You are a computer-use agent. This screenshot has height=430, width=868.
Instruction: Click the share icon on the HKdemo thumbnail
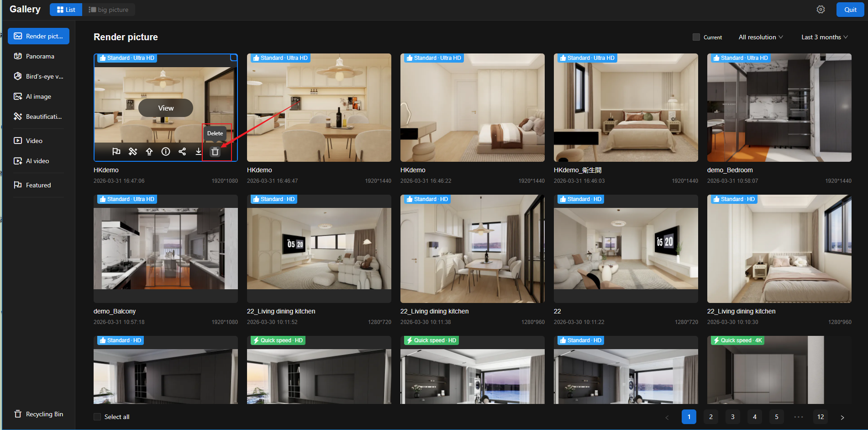pos(182,152)
